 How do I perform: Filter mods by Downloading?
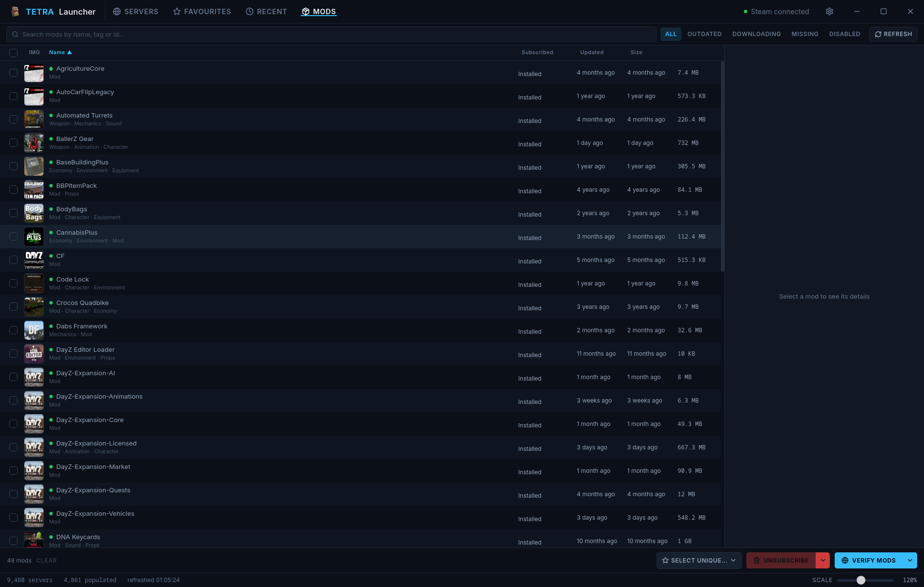(757, 34)
